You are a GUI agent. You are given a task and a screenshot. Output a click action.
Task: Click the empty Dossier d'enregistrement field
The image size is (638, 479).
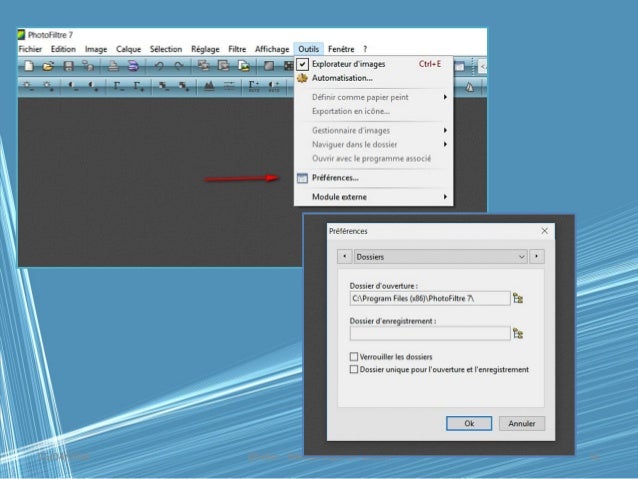tap(430, 334)
